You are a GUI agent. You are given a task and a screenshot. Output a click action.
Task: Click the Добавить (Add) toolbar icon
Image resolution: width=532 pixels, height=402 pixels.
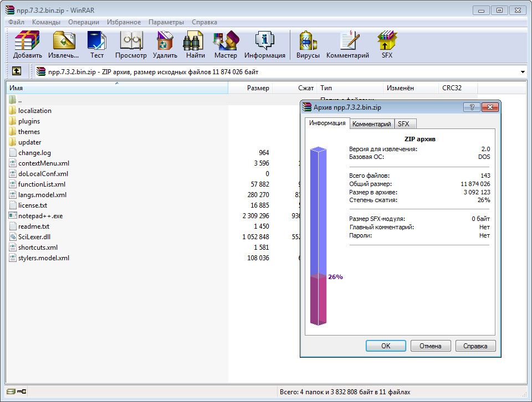point(27,45)
